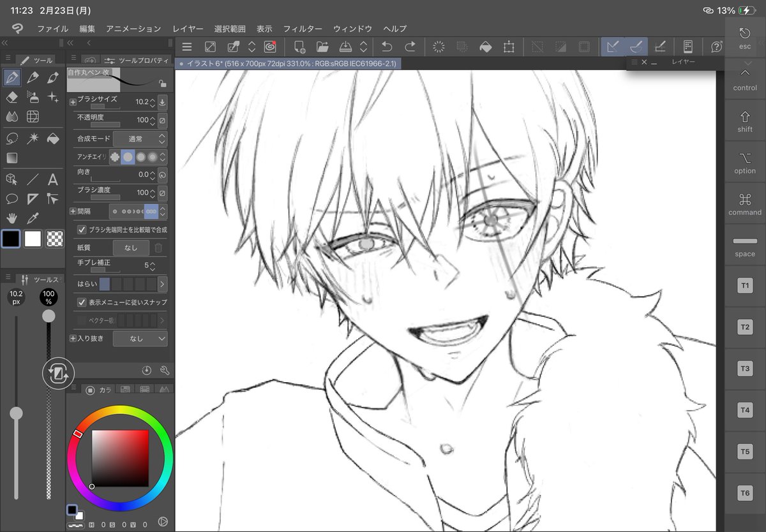Click the smartphone companion mode icon

tap(688, 47)
